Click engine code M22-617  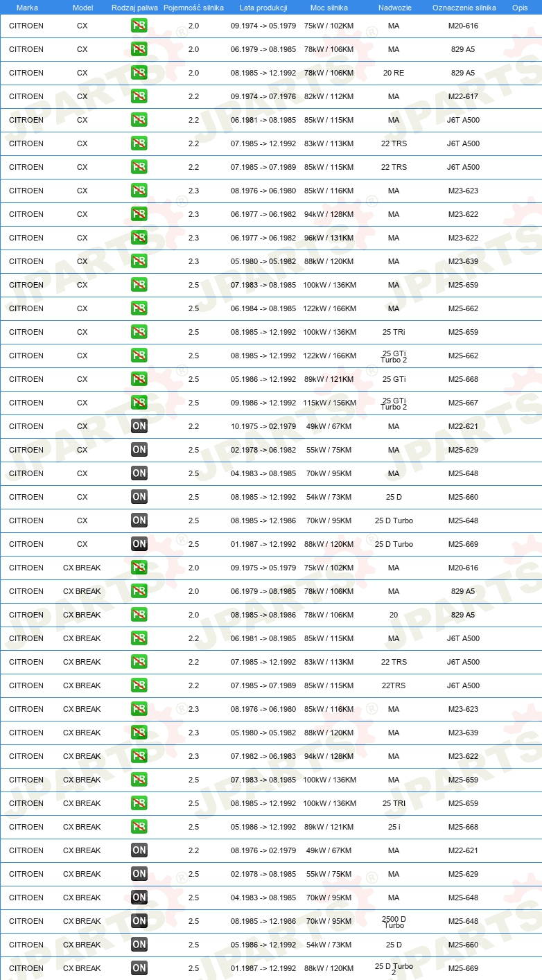click(463, 96)
